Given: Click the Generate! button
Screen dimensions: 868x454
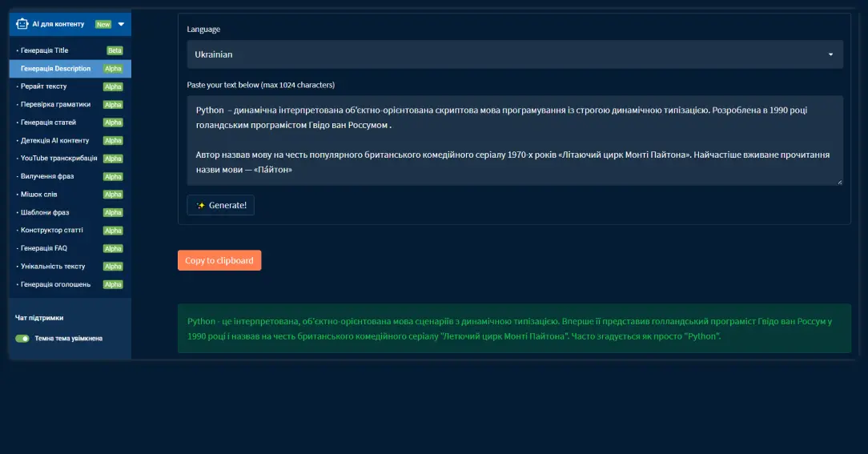Looking at the screenshot, I should (220, 205).
